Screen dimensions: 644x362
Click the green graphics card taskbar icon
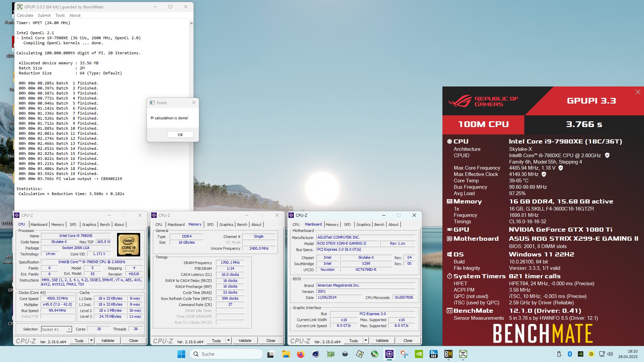(330, 354)
